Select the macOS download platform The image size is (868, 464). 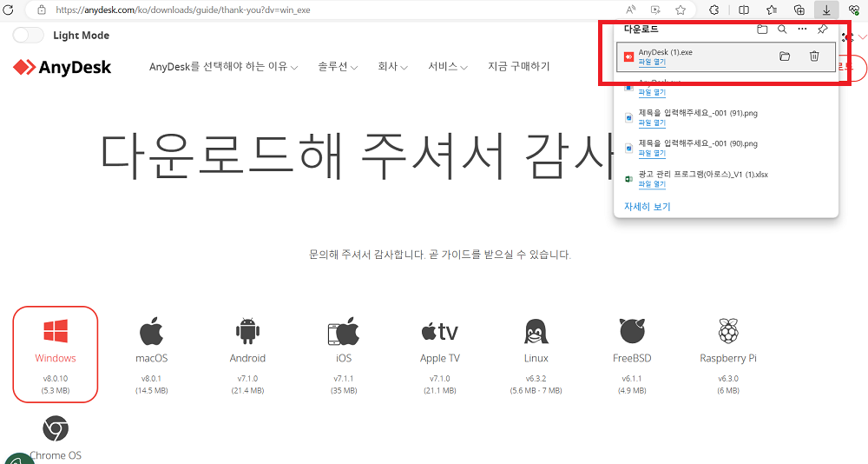click(152, 355)
